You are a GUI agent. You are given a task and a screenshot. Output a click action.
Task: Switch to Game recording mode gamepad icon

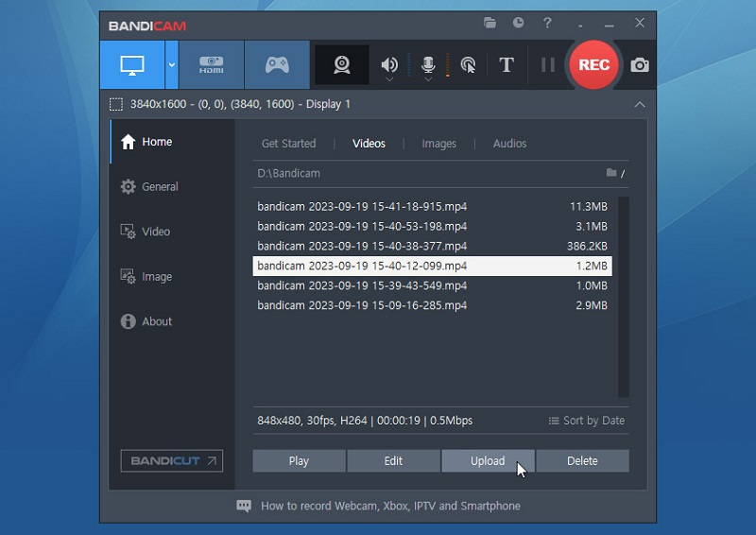pyautogui.click(x=277, y=64)
